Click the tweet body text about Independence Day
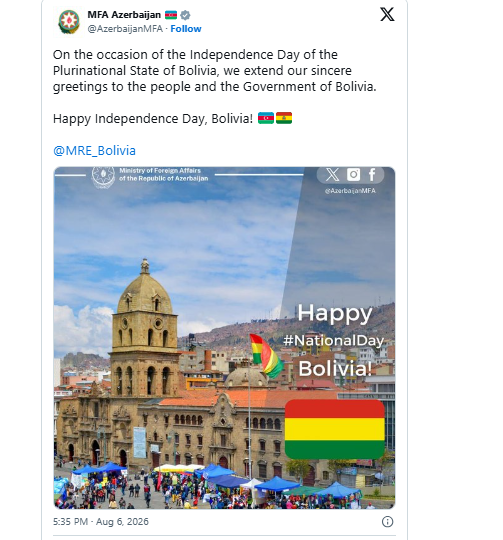503x540 pixels. (x=214, y=71)
